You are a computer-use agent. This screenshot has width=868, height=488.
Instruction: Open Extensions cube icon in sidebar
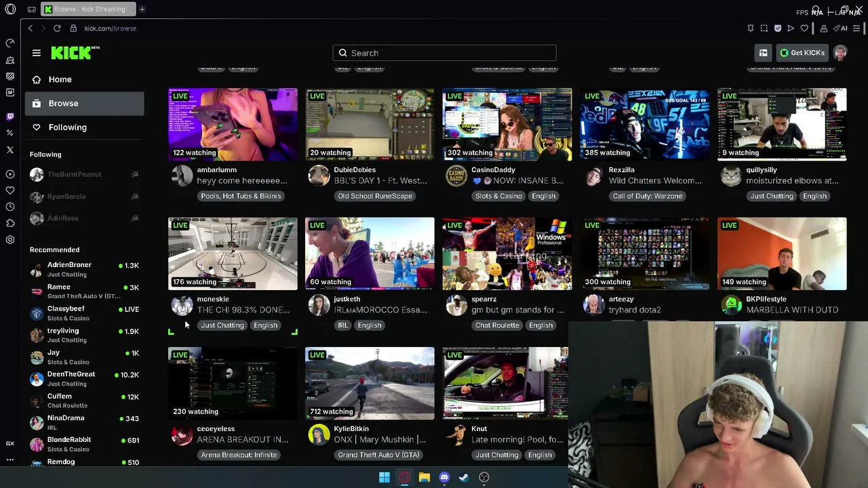[10, 223]
